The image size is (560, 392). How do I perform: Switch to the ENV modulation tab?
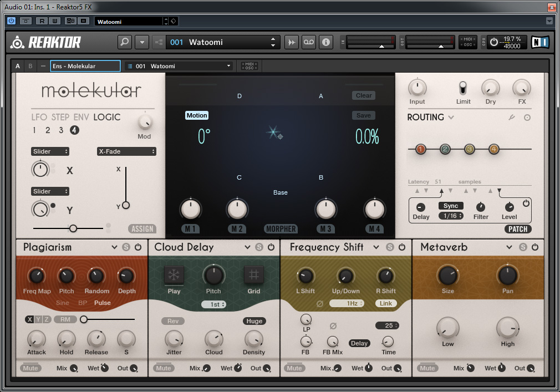(81, 117)
